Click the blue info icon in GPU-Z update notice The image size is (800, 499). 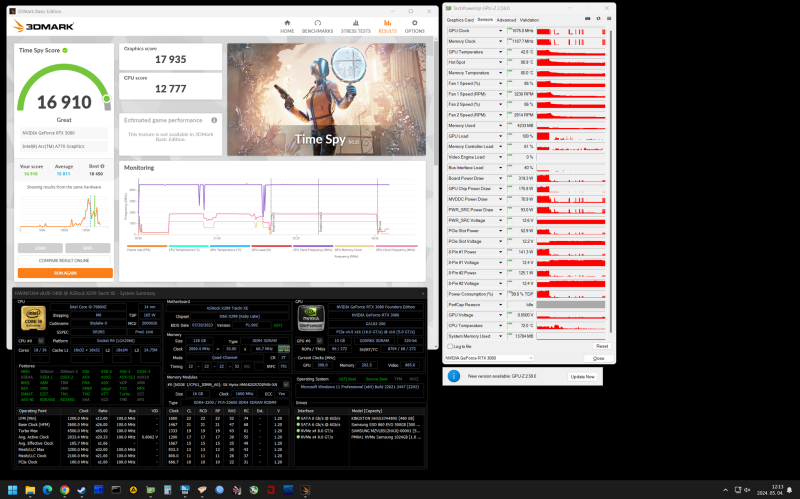point(454,376)
